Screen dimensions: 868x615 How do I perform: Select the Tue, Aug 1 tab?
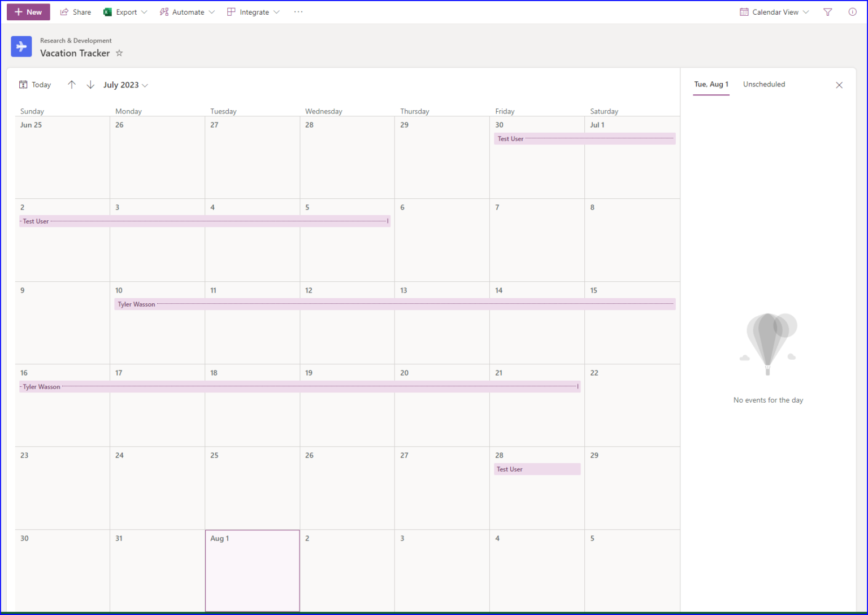click(711, 84)
